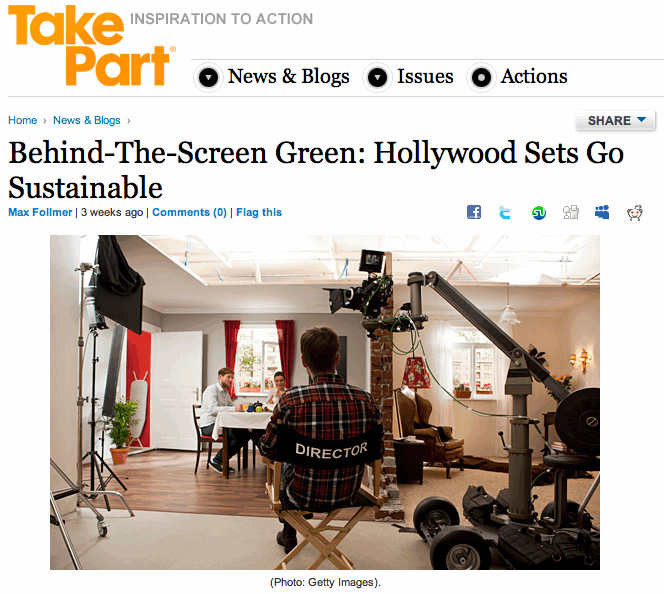Click the Flag this link
This screenshot has width=664, height=594.
[259, 212]
